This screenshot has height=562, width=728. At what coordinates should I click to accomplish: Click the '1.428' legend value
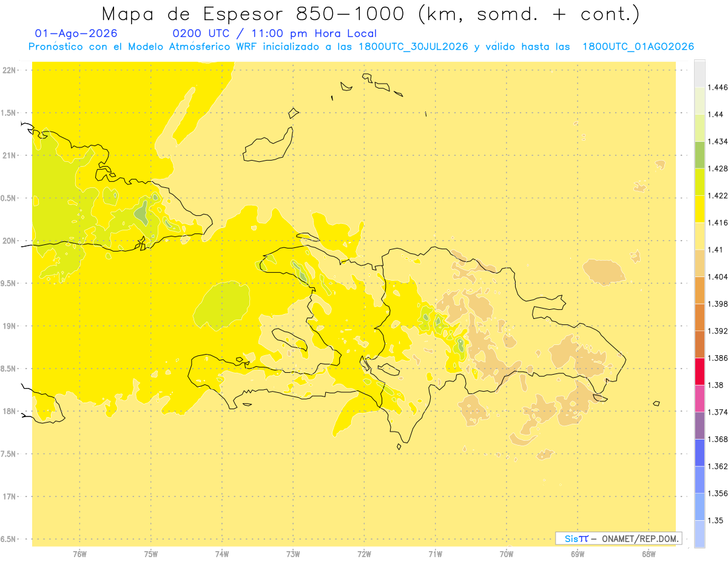tap(717, 169)
